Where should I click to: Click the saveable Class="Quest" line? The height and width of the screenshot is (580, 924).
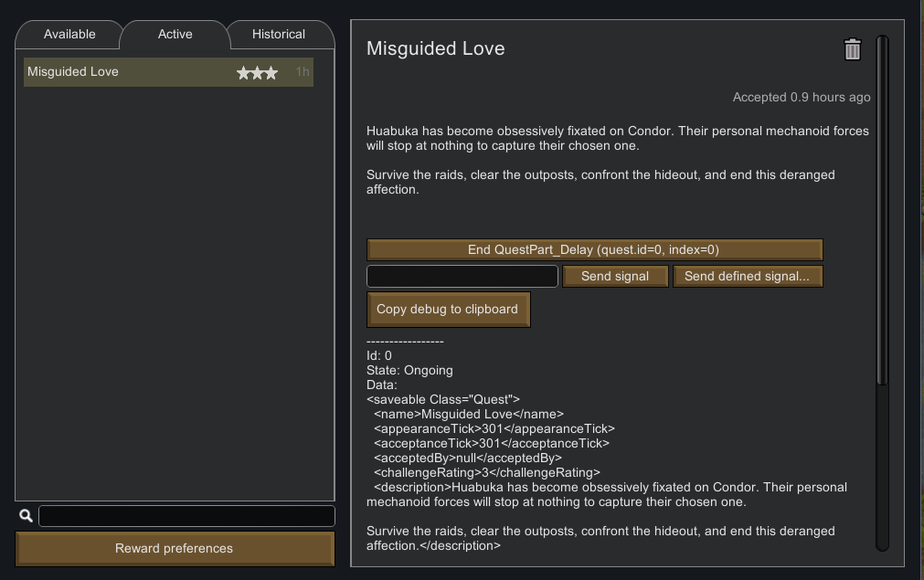tap(443, 400)
